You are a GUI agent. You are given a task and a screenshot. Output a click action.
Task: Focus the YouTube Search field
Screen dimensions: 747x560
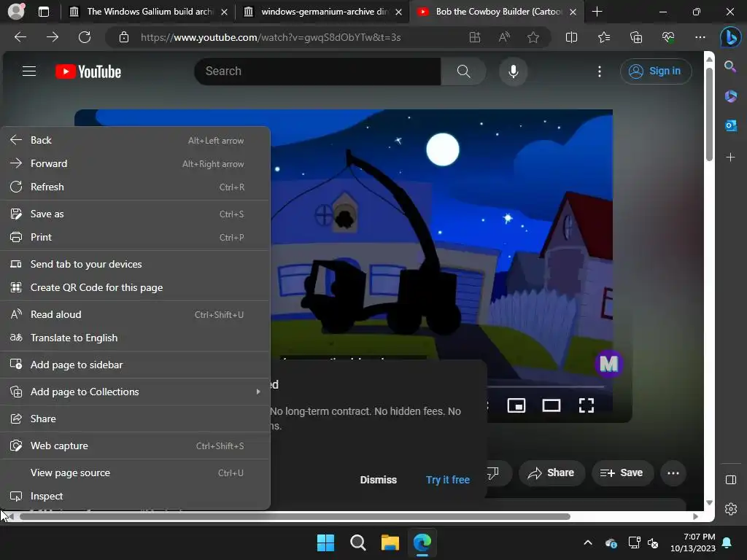click(318, 71)
